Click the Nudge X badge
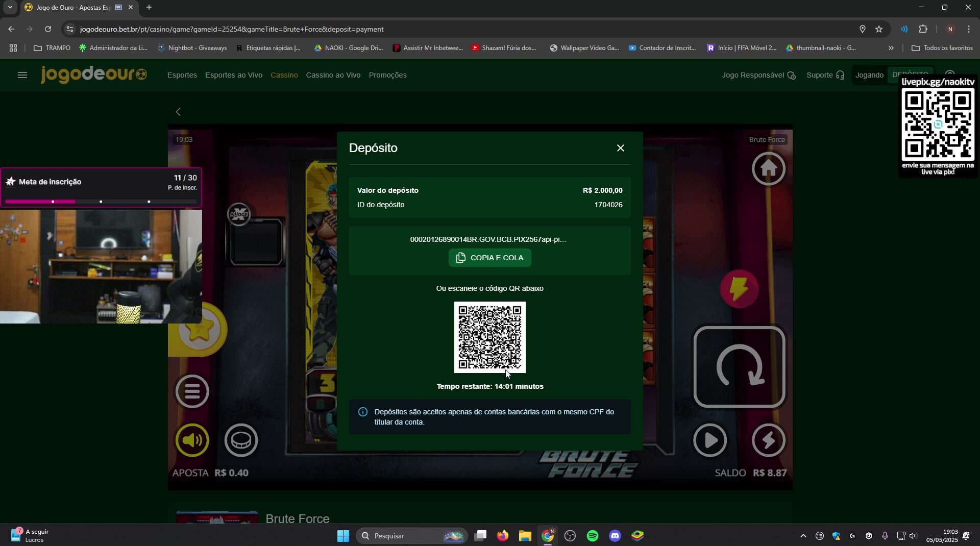This screenshot has height=546, width=980. pos(239,214)
